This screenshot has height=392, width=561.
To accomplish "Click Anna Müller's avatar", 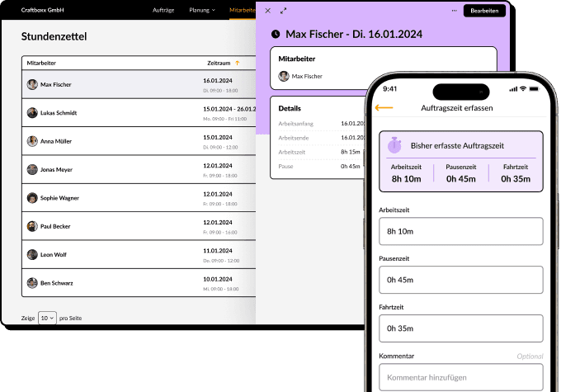I will coord(32,141).
